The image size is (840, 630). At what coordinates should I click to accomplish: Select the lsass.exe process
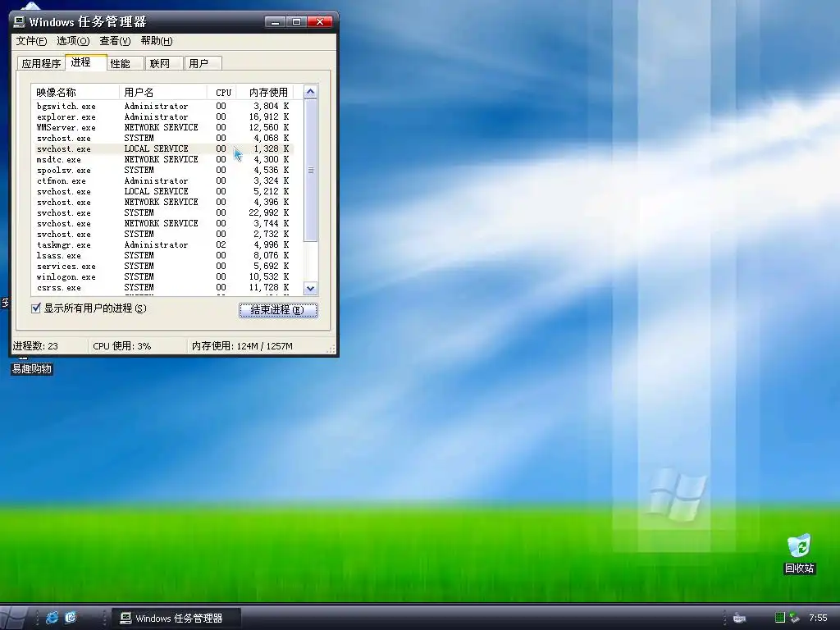coord(163,256)
